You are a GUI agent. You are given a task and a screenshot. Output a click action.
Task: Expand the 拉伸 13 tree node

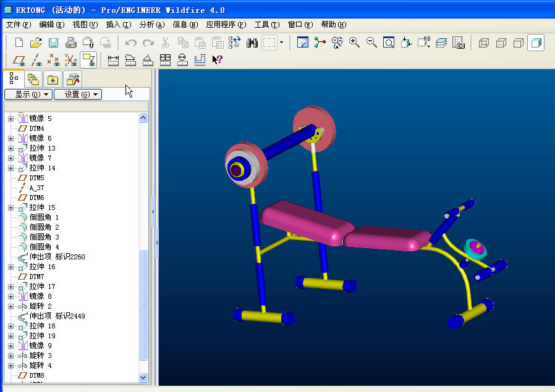11,148
